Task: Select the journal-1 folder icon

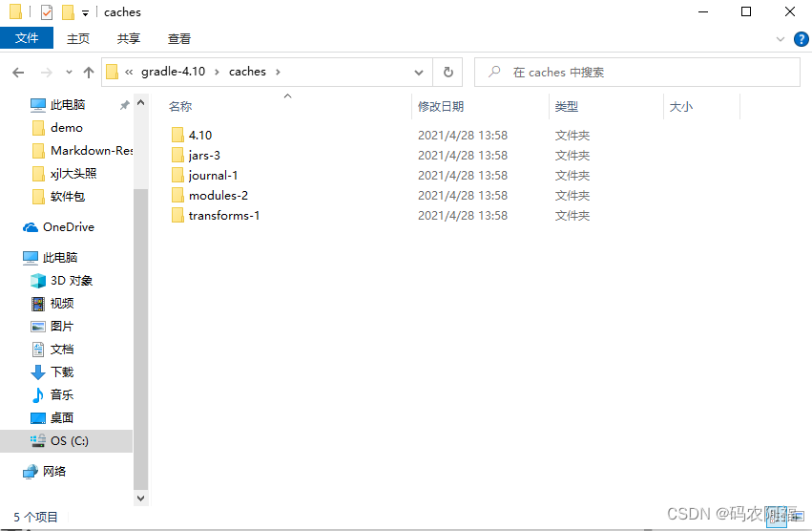Action: click(x=177, y=176)
